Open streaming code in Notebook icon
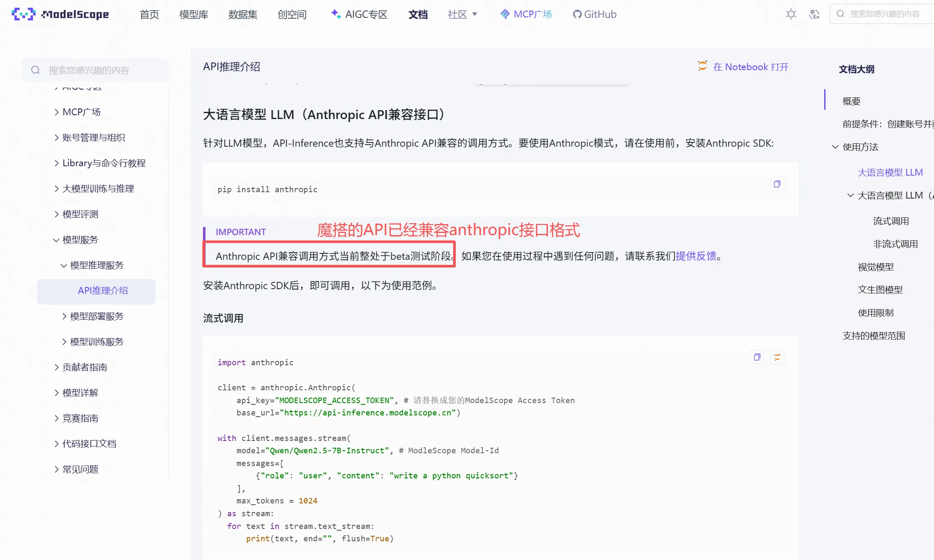This screenshot has width=934, height=560. [x=777, y=357]
